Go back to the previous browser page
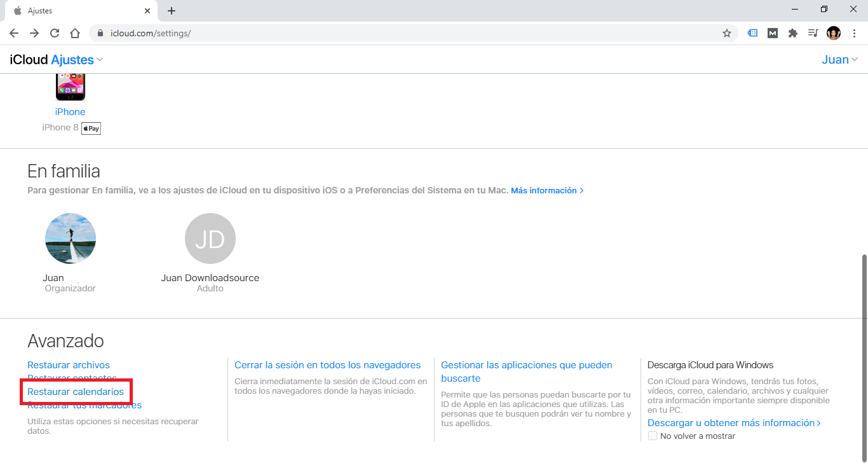This screenshot has width=868, height=463. click(14, 33)
